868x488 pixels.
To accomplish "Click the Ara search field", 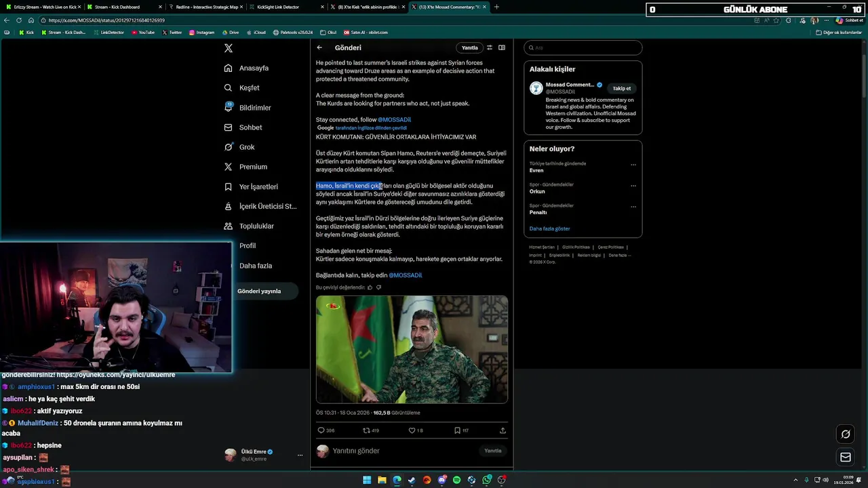I will [583, 48].
